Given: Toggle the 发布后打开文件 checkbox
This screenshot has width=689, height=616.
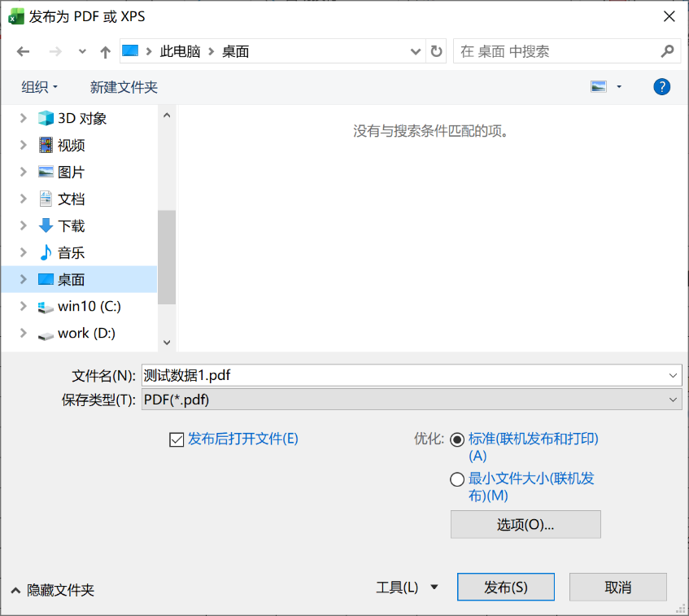Looking at the screenshot, I should pyautogui.click(x=177, y=439).
